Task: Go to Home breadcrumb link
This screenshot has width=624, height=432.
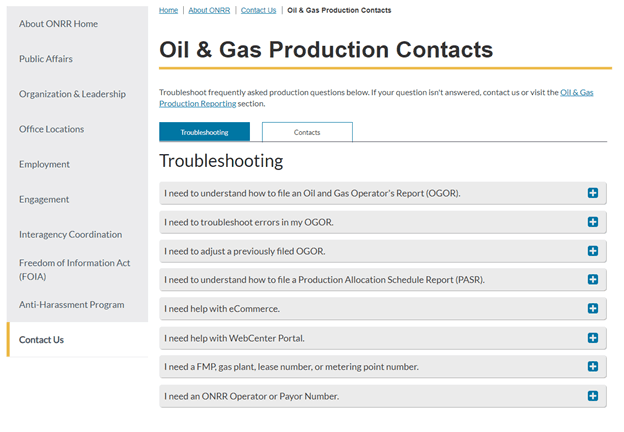Action: coord(169,10)
